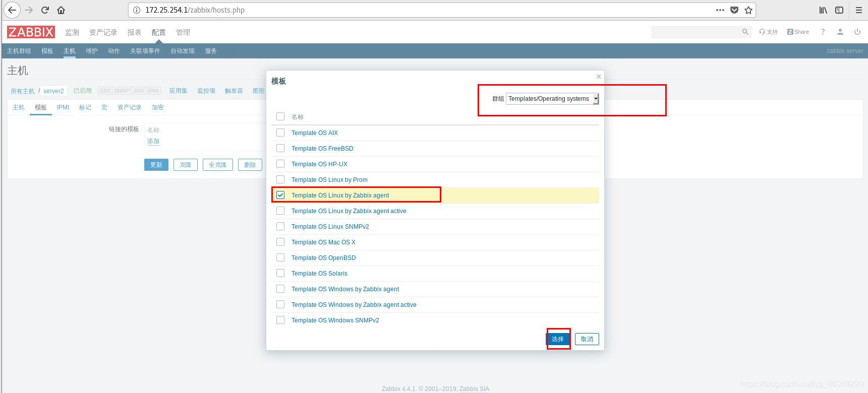
Task: Open the 应用集 applications link
Action: point(179,91)
